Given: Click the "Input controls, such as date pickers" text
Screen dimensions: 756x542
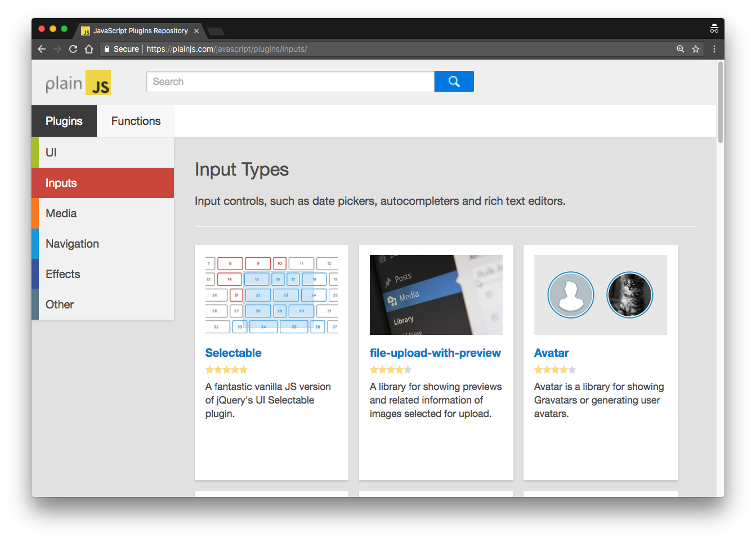Looking at the screenshot, I should (x=380, y=201).
